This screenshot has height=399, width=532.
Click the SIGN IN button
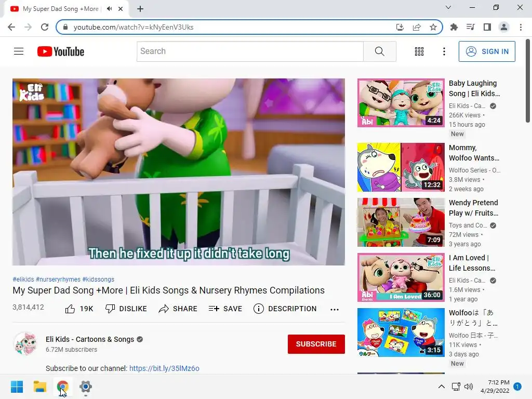pyautogui.click(x=487, y=51)
